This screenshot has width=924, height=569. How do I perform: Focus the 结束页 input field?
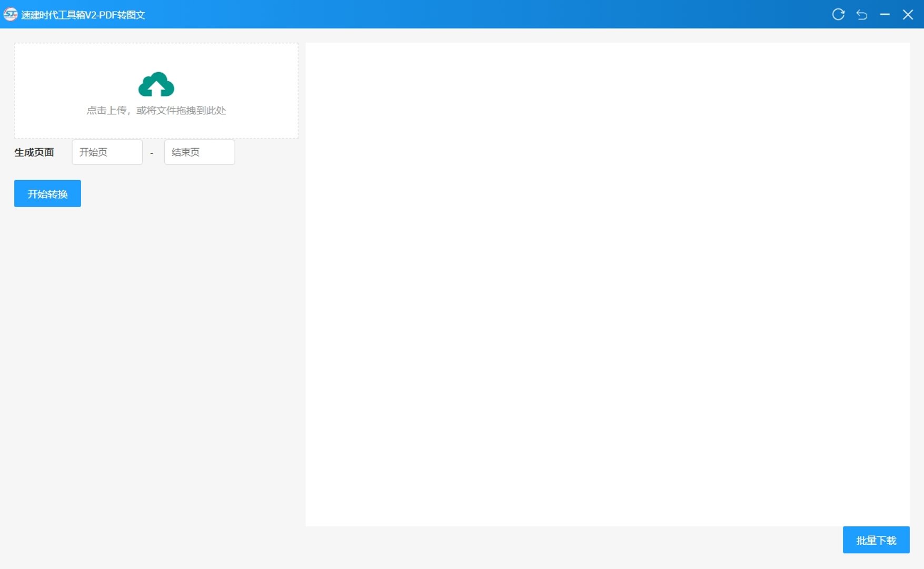tap(200, 152)
